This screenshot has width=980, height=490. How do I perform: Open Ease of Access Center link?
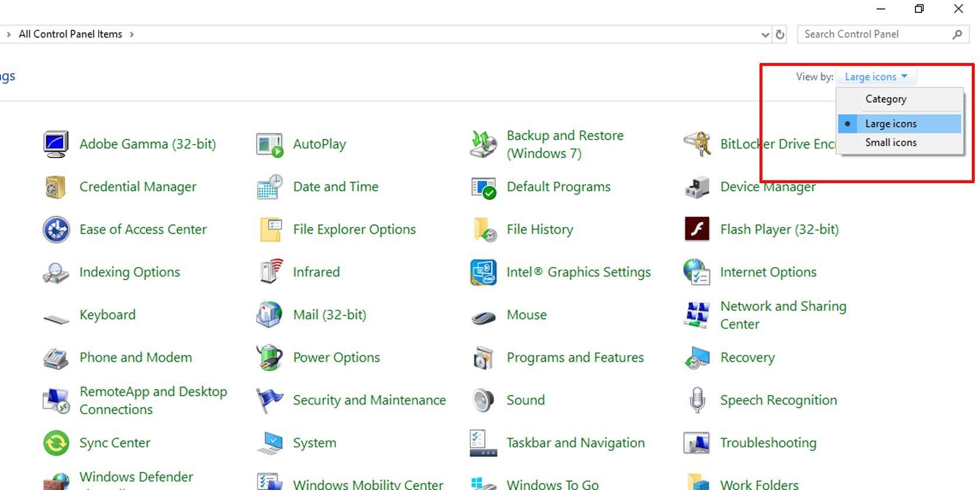[x=143, y=229]
